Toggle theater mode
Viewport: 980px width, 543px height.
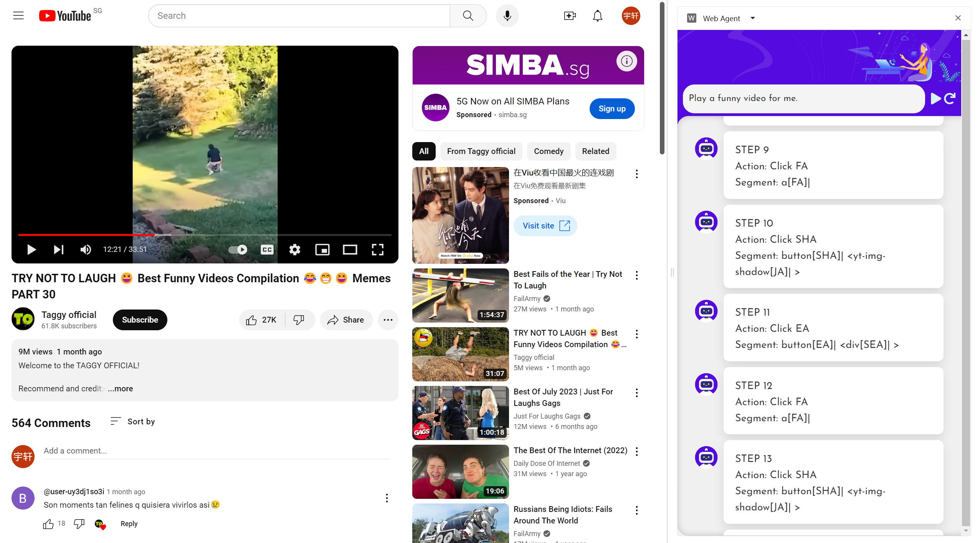pyautogui.click(x=350, y=250)
